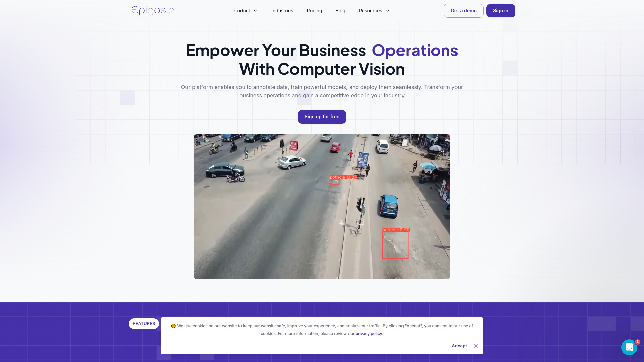Click the privacy policy link
The image size is (644, 362).
pos(369,333)
